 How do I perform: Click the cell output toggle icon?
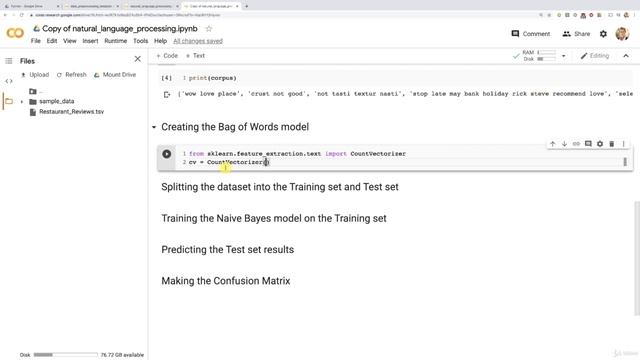(167, 94)
